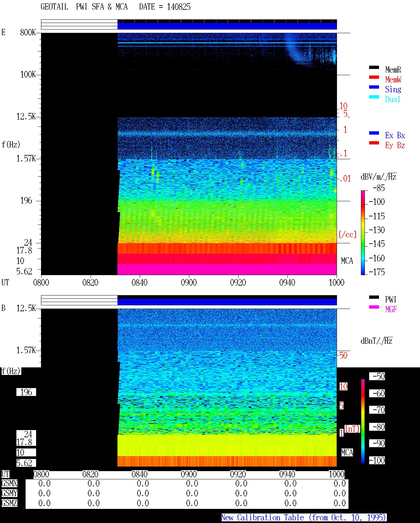Click the B panel blue data-mode status bar
The image size is (420, 523).
click(227, 302)
